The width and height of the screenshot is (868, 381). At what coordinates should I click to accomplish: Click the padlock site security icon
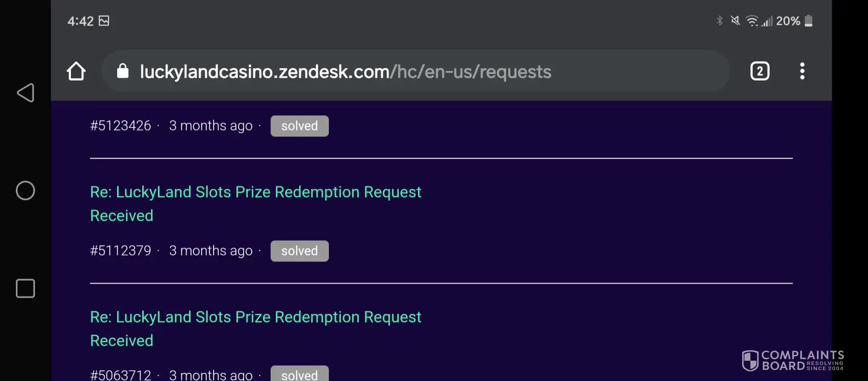[x=123, y=71]
